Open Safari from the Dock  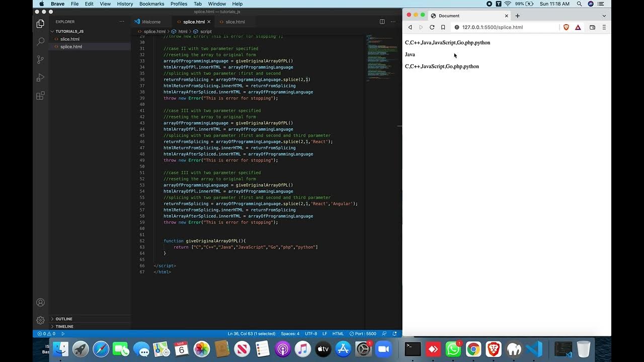click(x=101, y=348)
